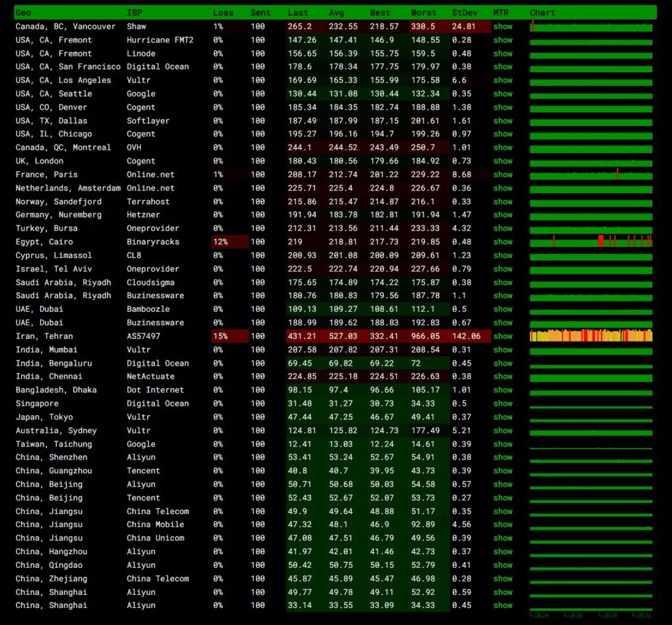672x625 pixels.
Task: Click the 142.06 StDev value
Action: [x=467, y=337]
